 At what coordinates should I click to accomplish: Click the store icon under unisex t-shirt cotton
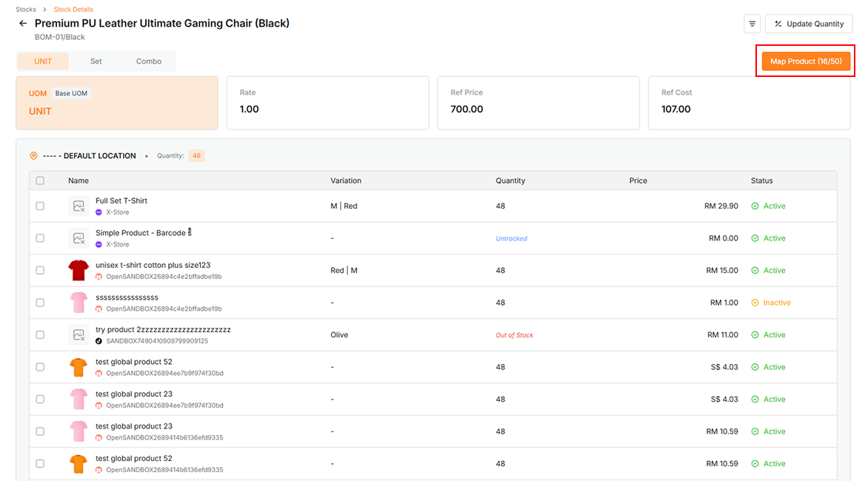coord(99,277)
